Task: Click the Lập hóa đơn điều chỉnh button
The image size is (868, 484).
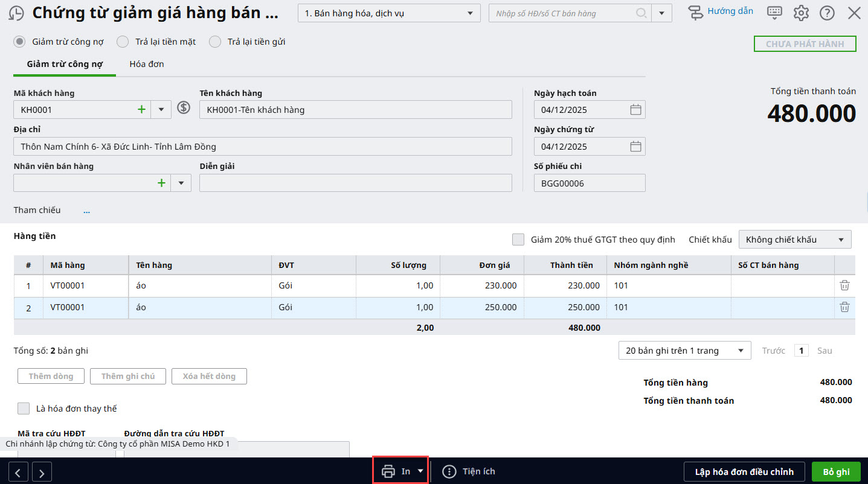Action: (x=744, y=471)
